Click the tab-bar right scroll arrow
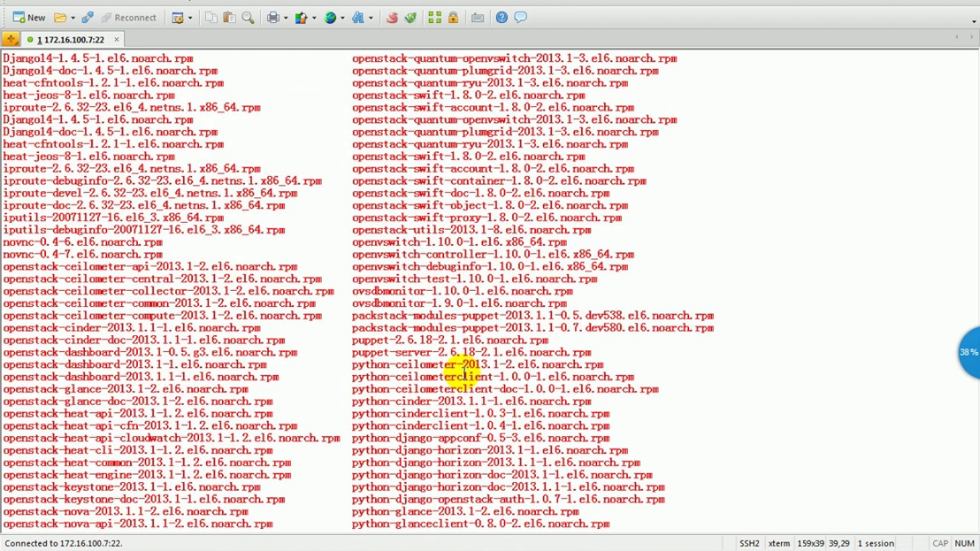980x551 pixels. 972,37
